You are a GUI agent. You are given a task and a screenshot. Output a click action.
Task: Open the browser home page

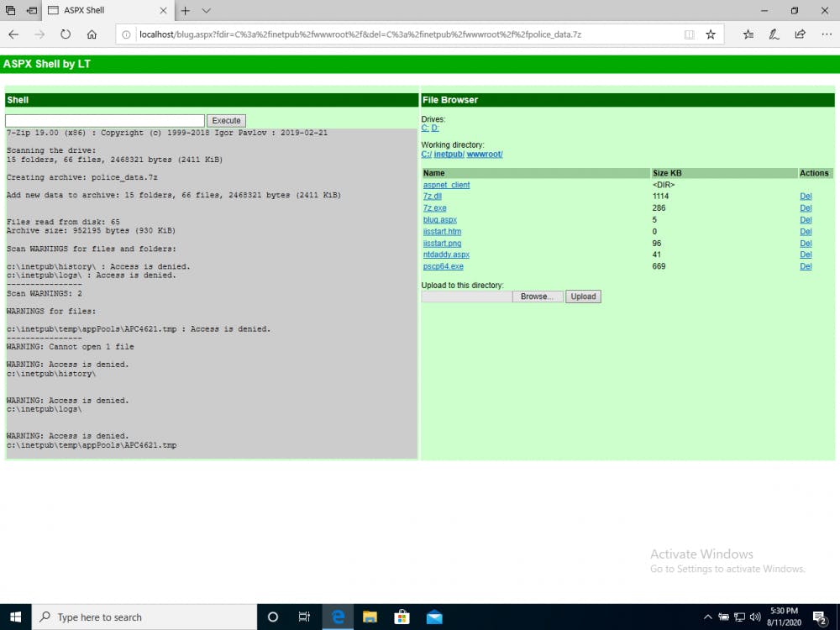[92, 34]
